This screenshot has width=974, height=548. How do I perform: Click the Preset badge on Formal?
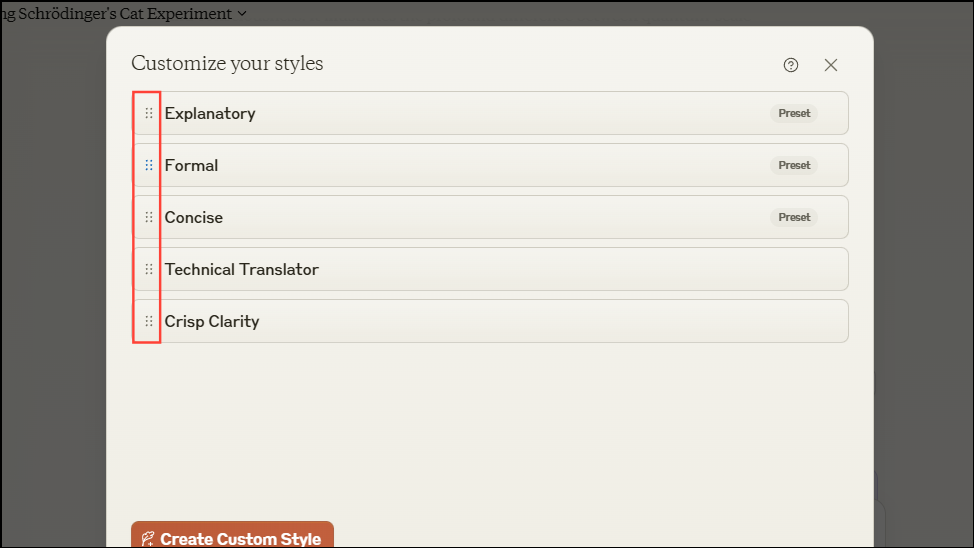click(x=794, y=165)
